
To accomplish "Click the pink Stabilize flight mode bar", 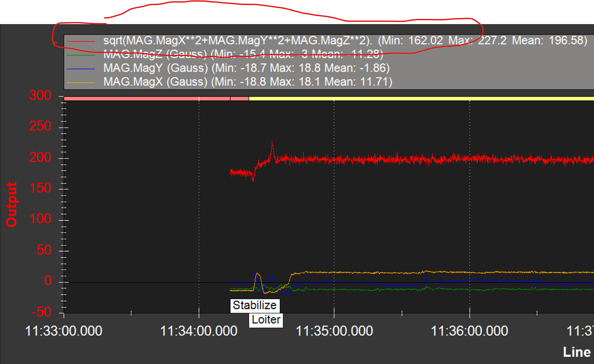I will pos(151,98).
